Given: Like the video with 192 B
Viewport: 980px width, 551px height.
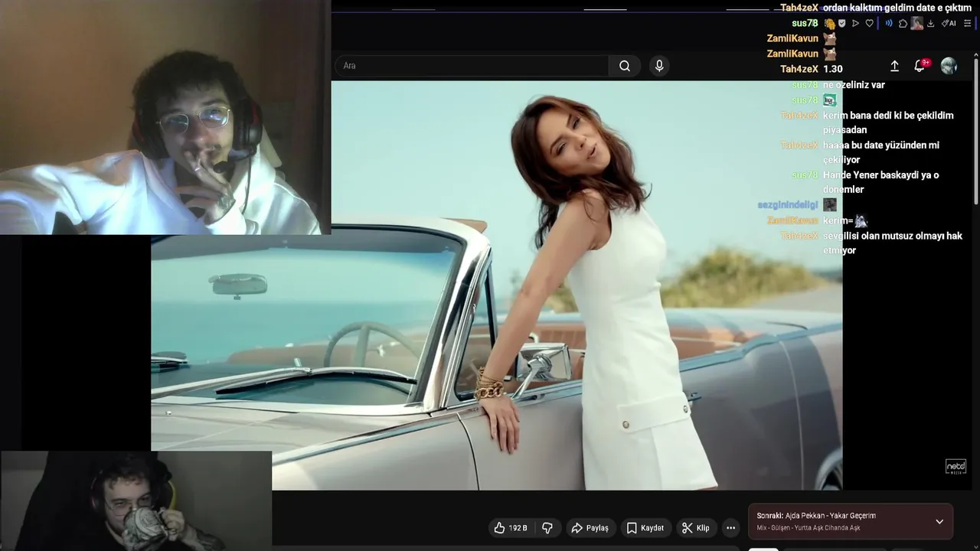Looking at the screenshot, I should [x=511, y=528].
